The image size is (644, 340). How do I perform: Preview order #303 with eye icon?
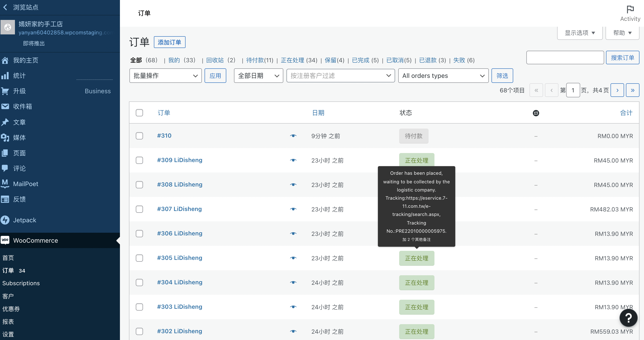point(293,307)
